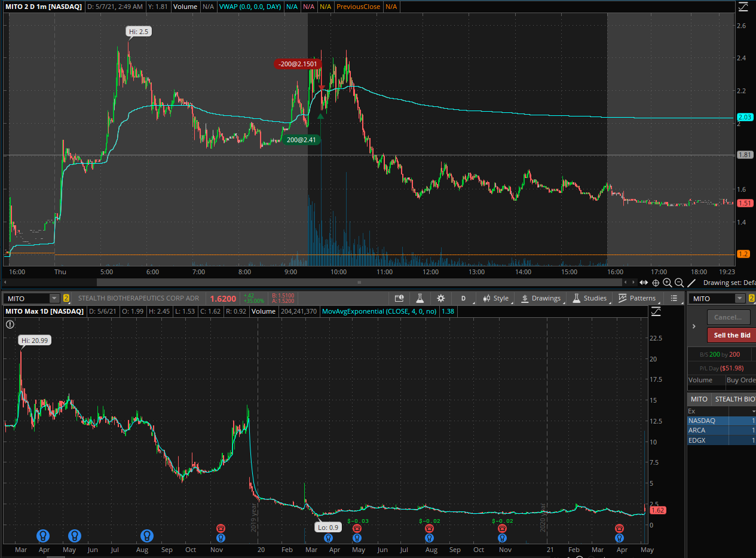Select the crosshair pointer tool icon

point(656,283)
